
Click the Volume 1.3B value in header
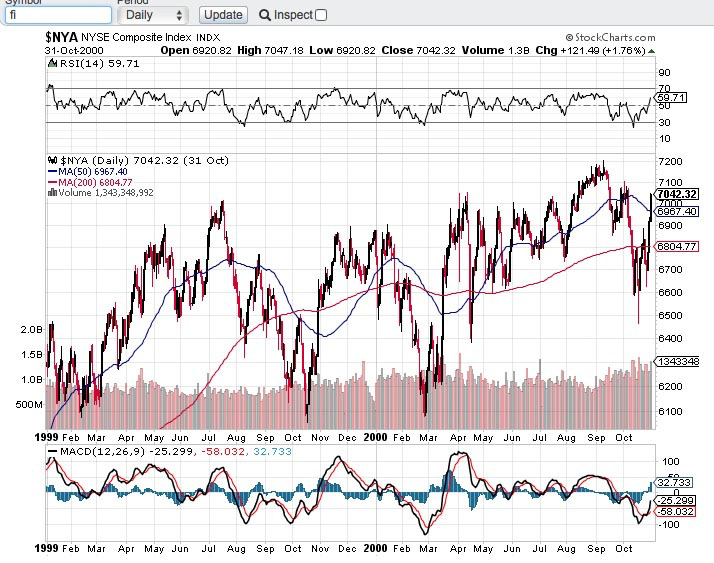(495, 51)
